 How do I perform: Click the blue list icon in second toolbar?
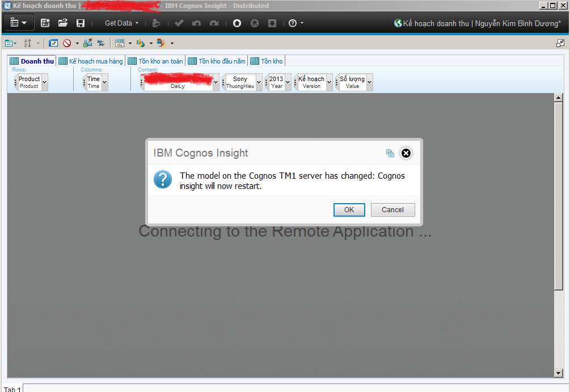click(x=10, y=44)
